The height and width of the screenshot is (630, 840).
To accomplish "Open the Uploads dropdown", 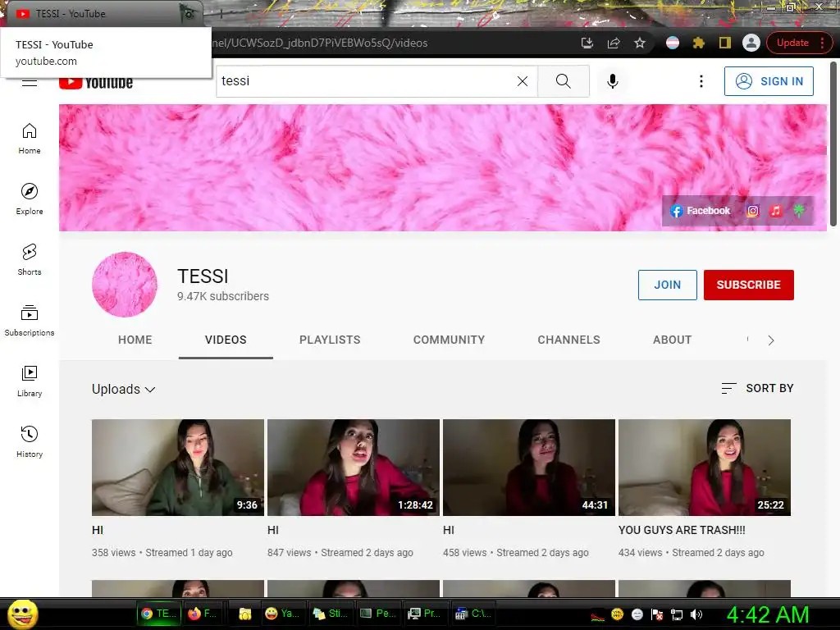I will tap(123, 389).
